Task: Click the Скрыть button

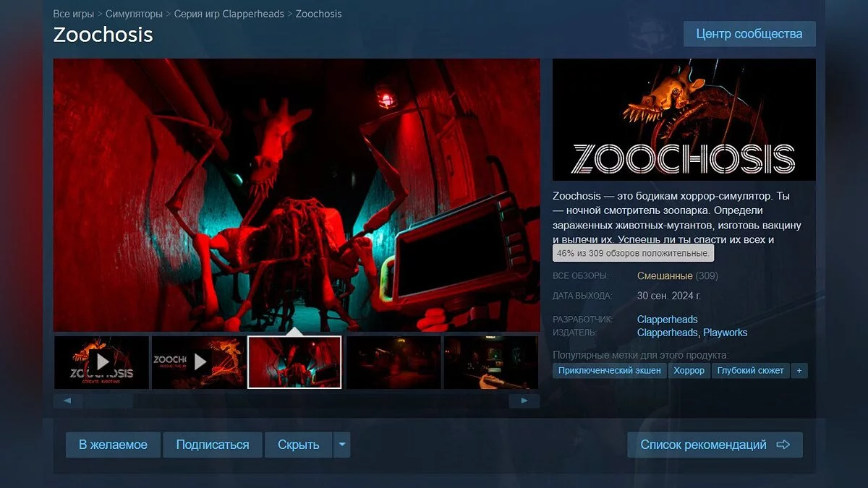Action: tap(299, 445)
